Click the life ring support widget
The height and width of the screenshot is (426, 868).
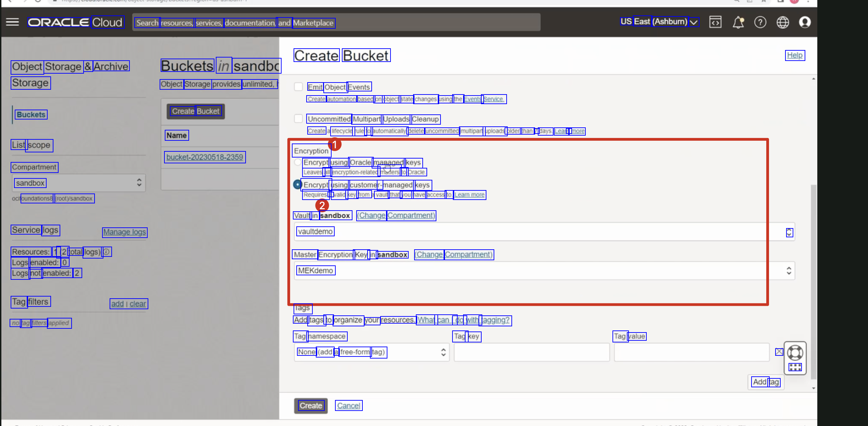pyautogui.click(x=795, y=353)
